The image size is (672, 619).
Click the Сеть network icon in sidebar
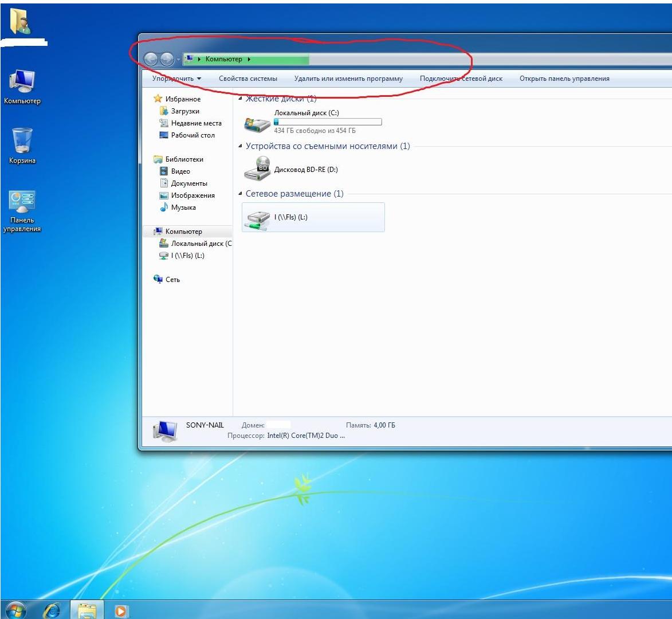[x=158, y=279]
